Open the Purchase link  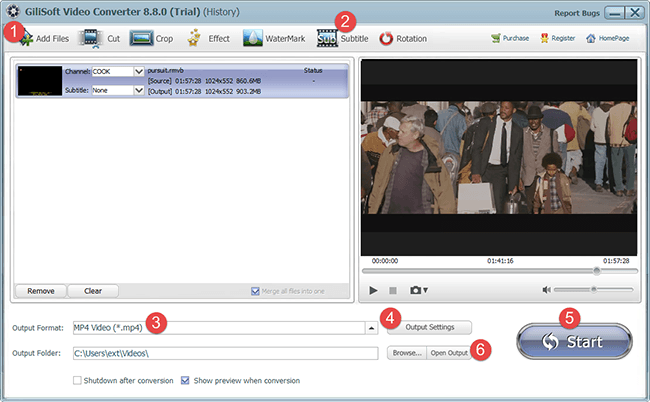click(x=510, y=39)
